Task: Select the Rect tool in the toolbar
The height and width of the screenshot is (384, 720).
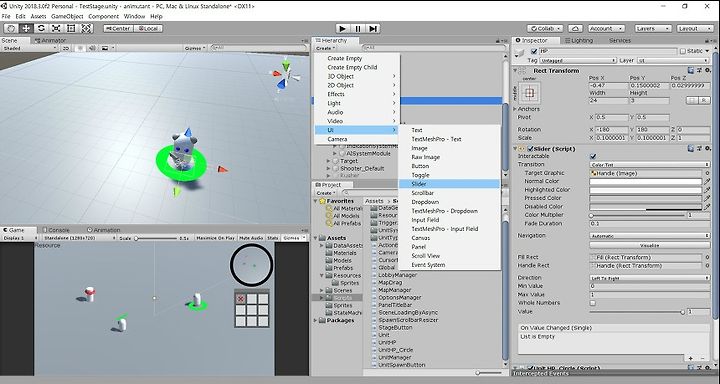Action: pos(71,28)
